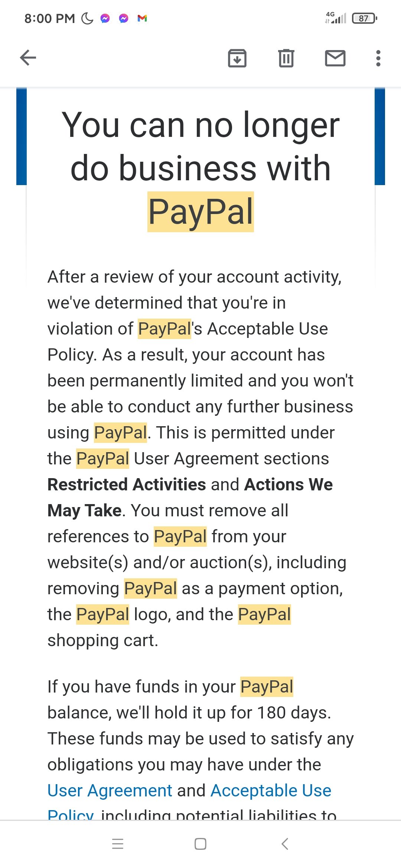This screenshot has width=401, height=868.
Task: Tap the back arrow to leave email
Action: click(28, 58)
